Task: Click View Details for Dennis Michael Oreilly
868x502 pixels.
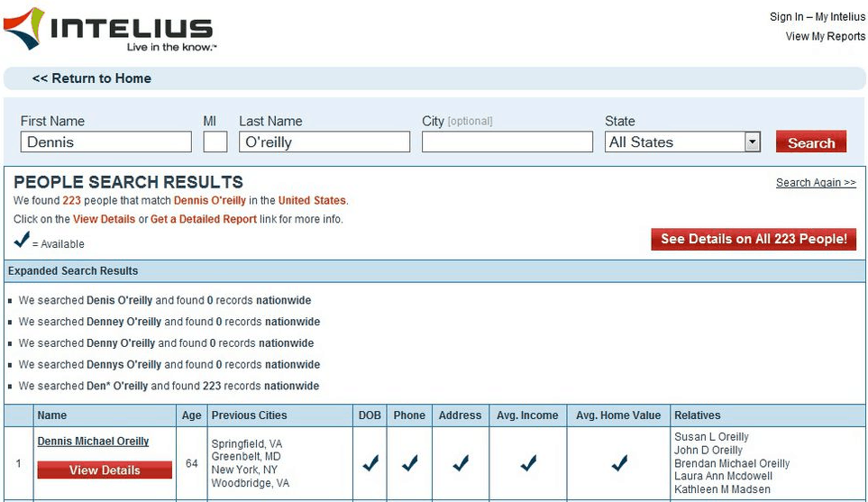Action: click(x=105, y=470)
